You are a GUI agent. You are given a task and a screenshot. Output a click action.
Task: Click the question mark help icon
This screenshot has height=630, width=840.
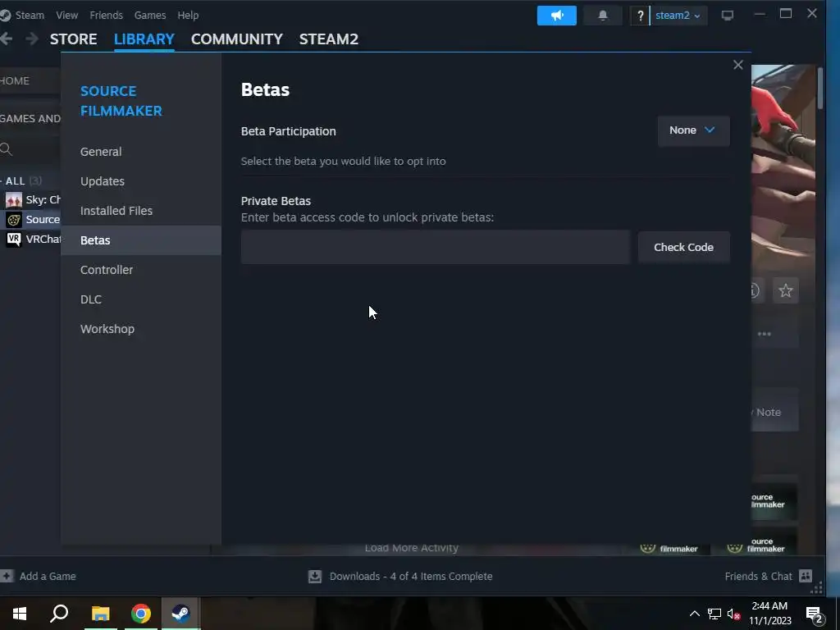[x=640, y=16]
